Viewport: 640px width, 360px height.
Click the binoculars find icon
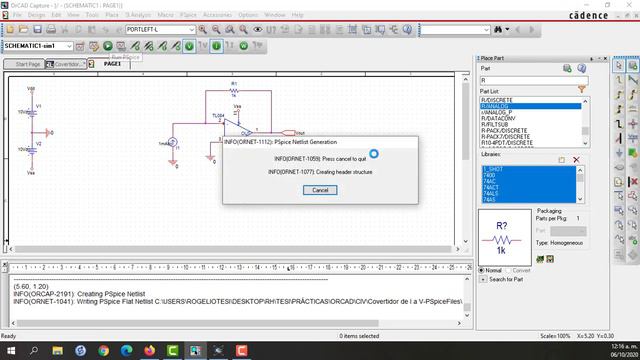coord(498,29)
